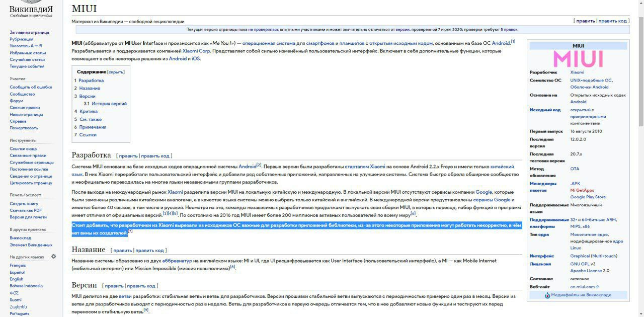Click операционная система link in intro
The image size is (644, 317).
[269, 43]
